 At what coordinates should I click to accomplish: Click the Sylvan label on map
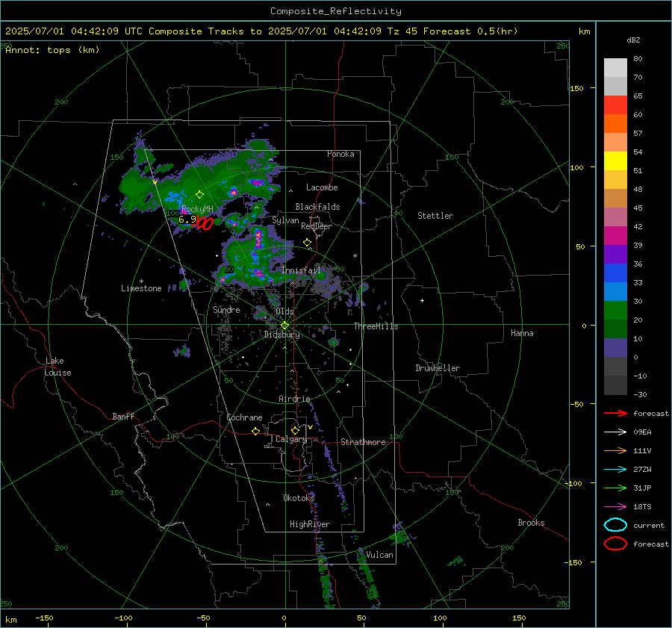tap(285, 220)
